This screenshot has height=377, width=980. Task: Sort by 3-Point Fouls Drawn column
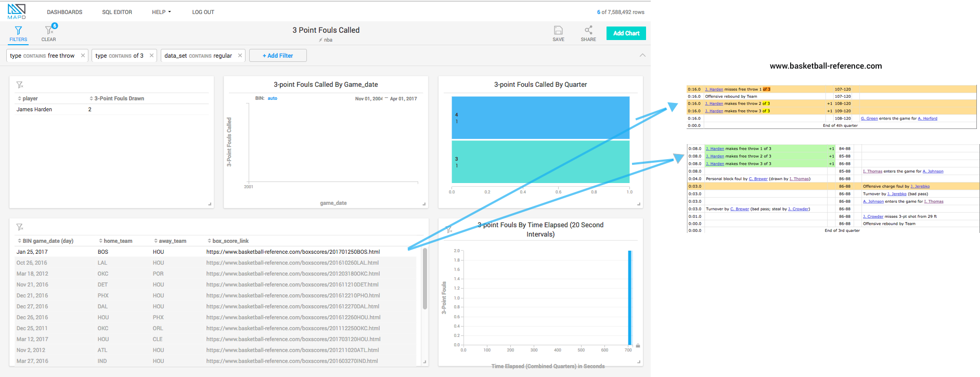tap(117, 98)
